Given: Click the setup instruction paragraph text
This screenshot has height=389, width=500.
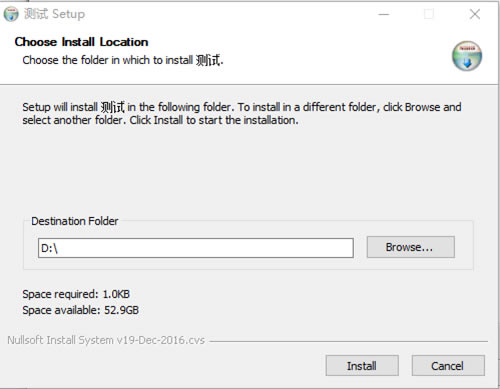Looking at the screenshot, I should click(242, 114).
